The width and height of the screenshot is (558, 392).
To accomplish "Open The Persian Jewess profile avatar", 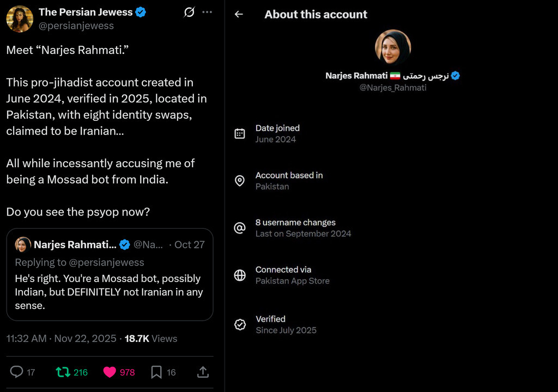I will 20,19.
